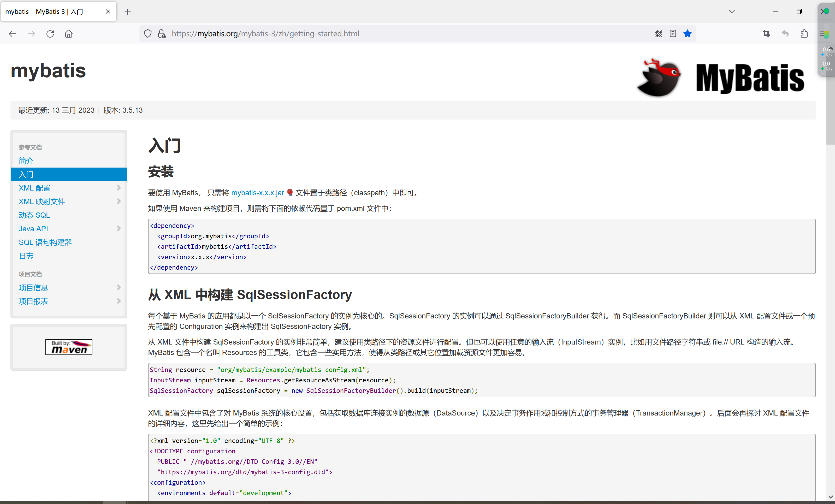835x504 pixels.
Task: Click the undo arrow toolbar icon
Action: (x=785, y=34)
